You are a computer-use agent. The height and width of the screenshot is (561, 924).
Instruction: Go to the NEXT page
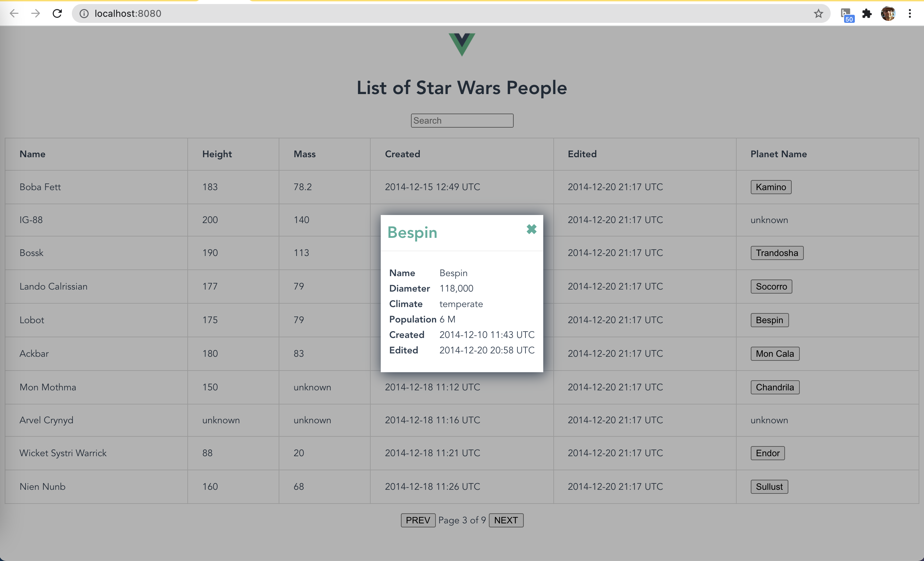[x=506, y=520]
